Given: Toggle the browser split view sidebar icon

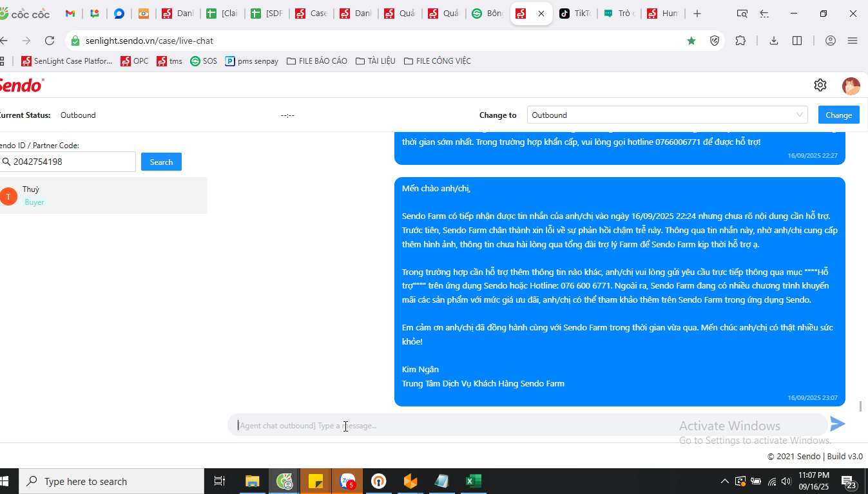Looking at the screenshot, I should tap(797, 41).
